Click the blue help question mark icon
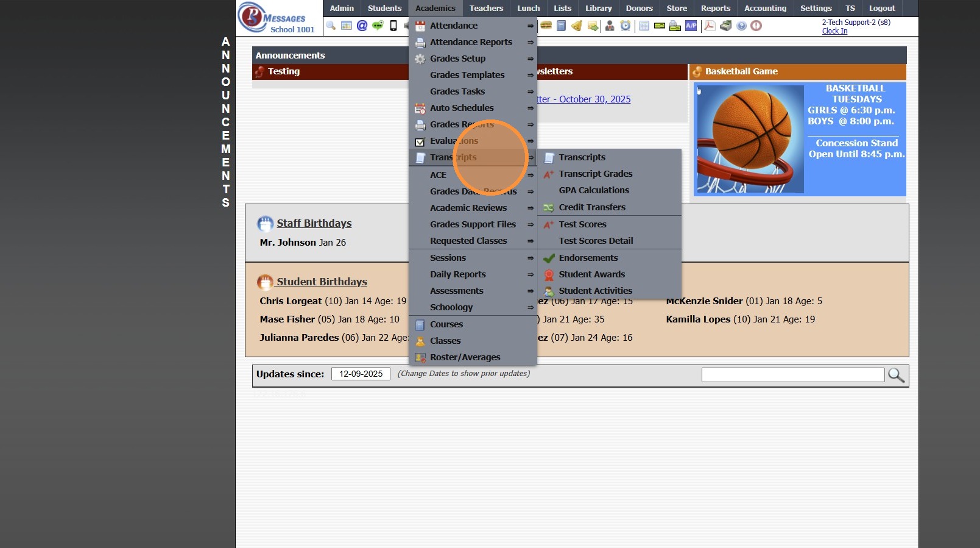Screen dimensions: 980x548 (x=741, y=26)
